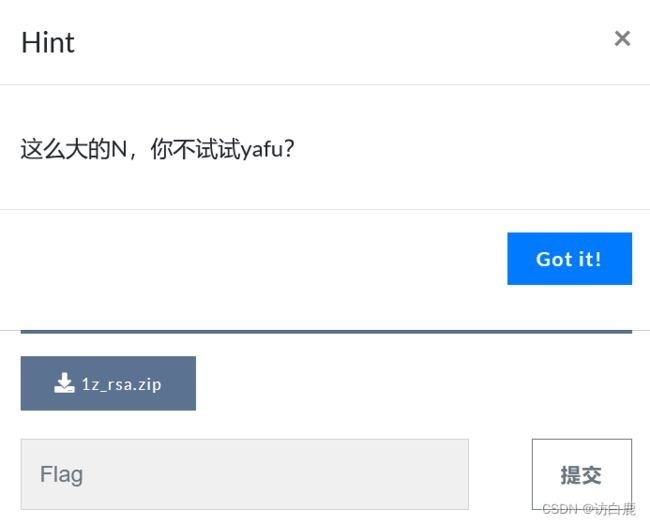Click the blue divider bar above the download button
The image size is (650, 524).
[x=326, y=332]
